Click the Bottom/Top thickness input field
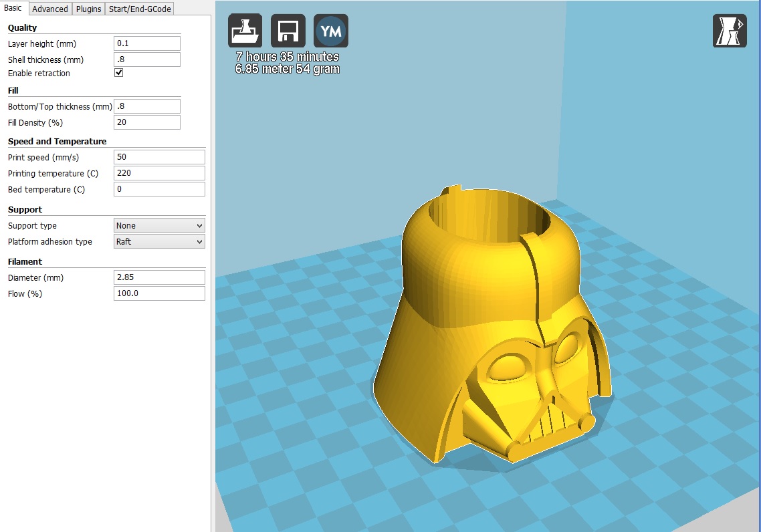Screen dimensions: 761x532 coord(147,106)
